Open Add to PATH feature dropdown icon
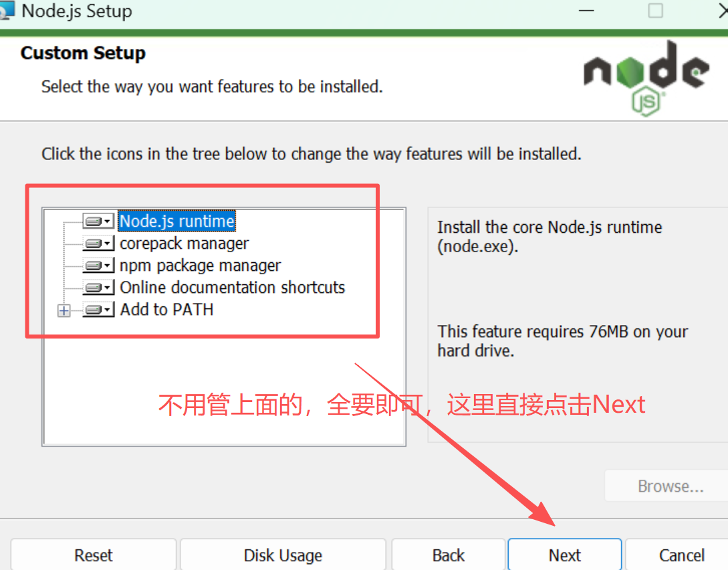Screen dimensions: 728x570 (x=98, y=310)
